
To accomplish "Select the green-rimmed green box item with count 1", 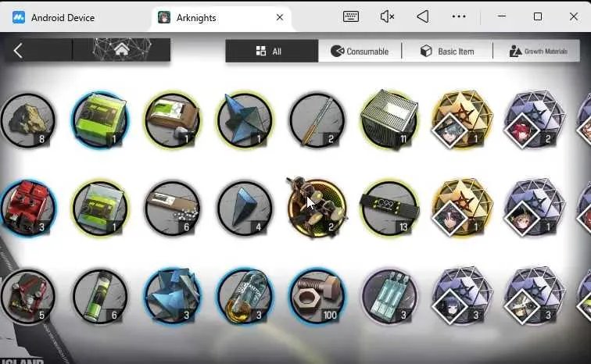I will pos(100,209).
